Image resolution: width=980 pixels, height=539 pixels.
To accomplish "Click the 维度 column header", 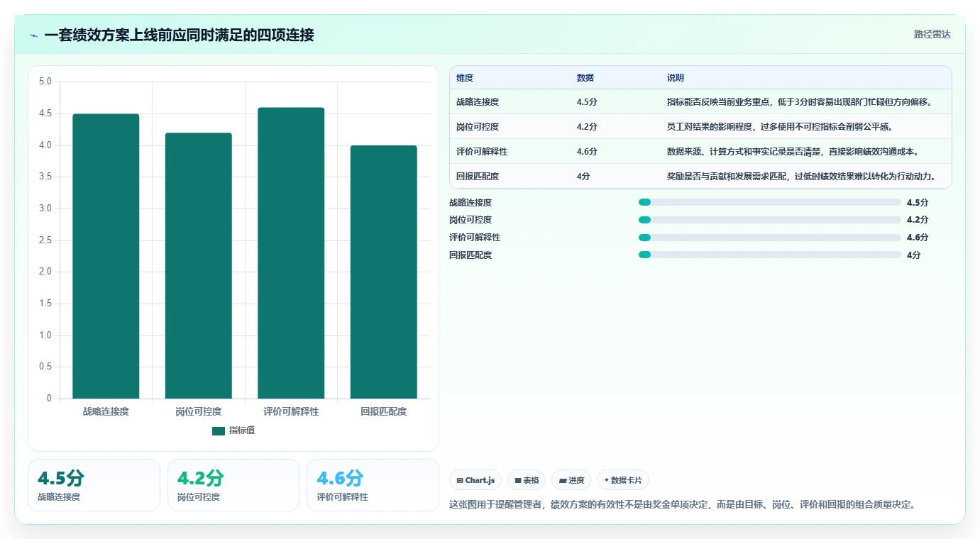I will pos(465,78).
